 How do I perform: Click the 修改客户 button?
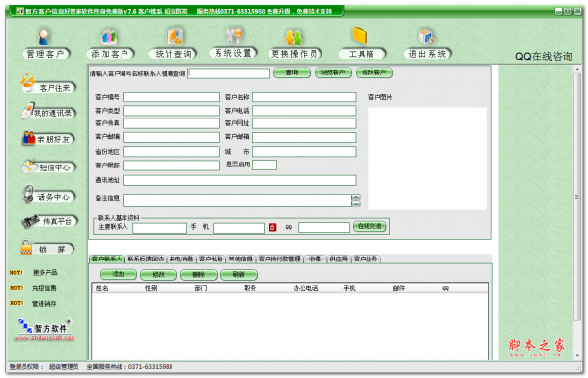coord(374,72)
